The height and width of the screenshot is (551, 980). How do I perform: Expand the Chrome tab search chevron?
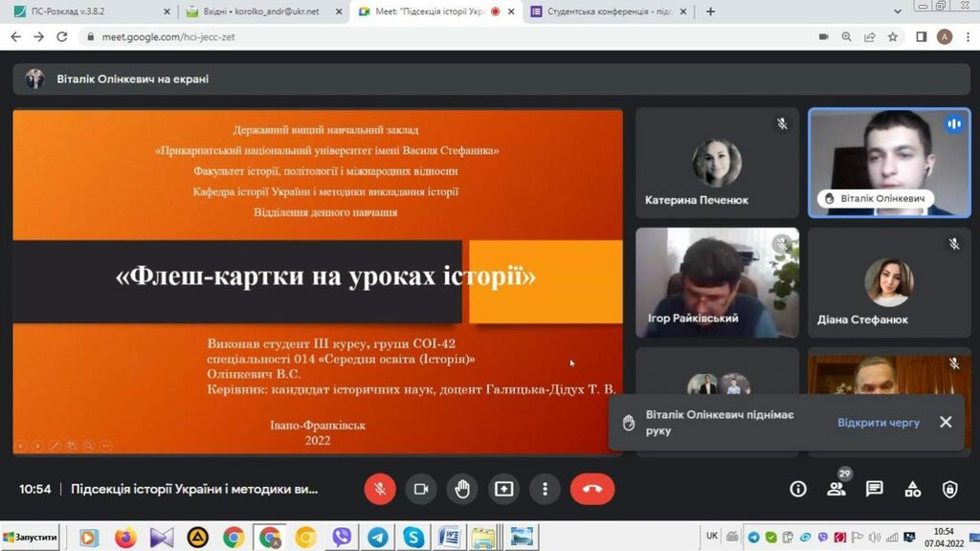(x=898, y=11)
